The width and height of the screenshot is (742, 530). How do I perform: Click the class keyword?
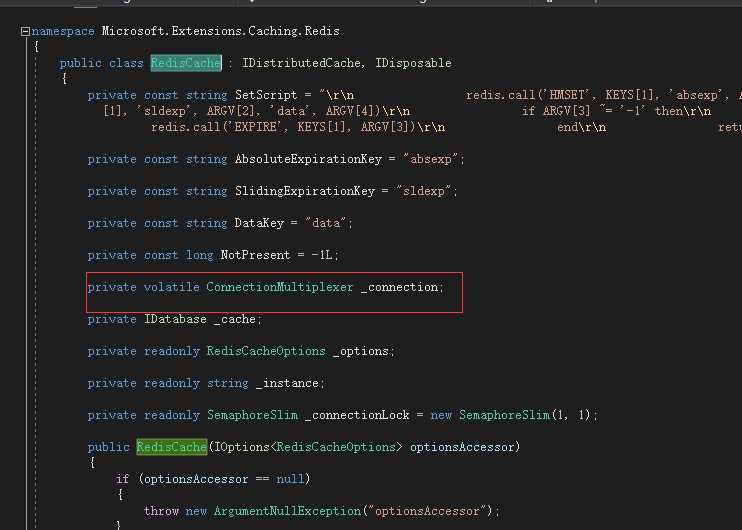(126, 63)
